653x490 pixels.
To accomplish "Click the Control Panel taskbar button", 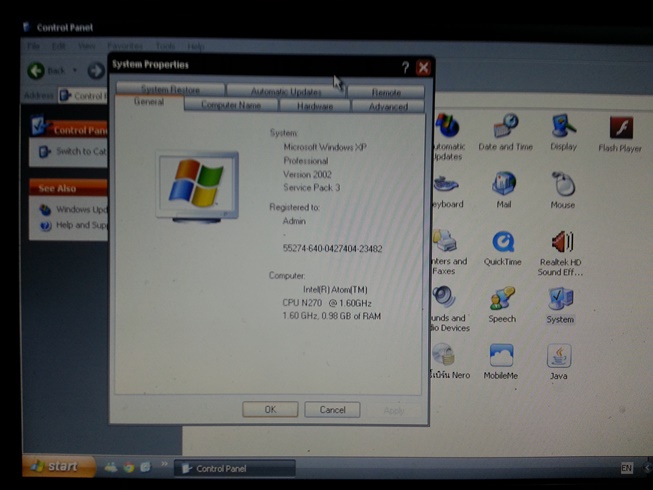I will (235, 468).
